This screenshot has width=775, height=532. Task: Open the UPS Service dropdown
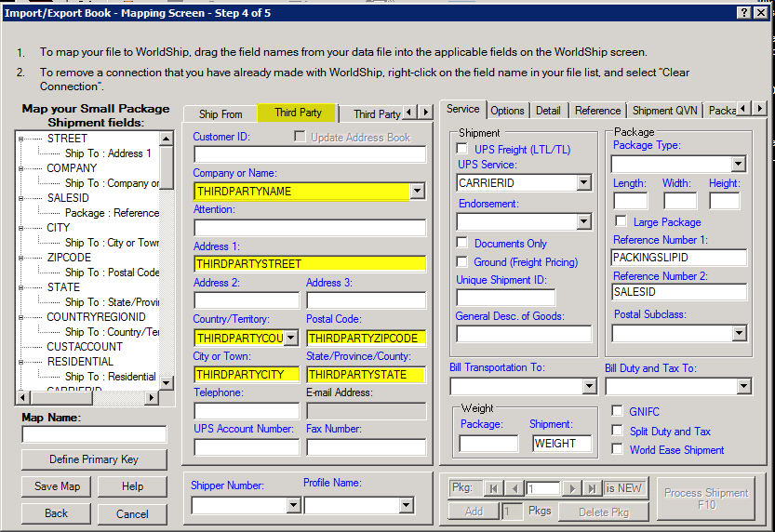click(583, 183)
